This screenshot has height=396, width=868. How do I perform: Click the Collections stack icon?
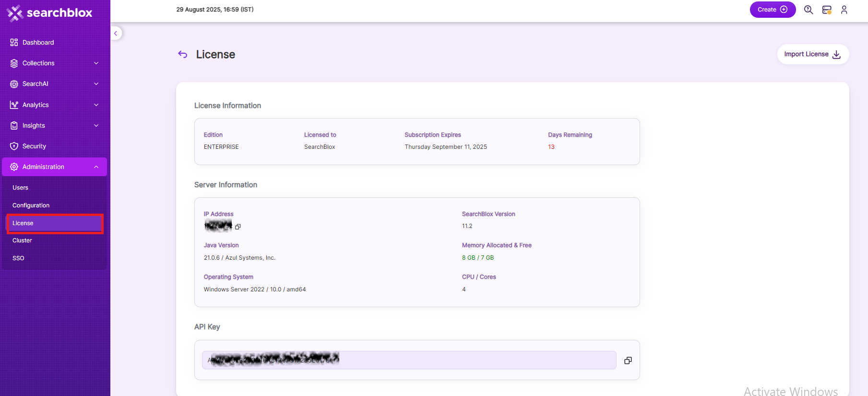(x=14, y=63)
